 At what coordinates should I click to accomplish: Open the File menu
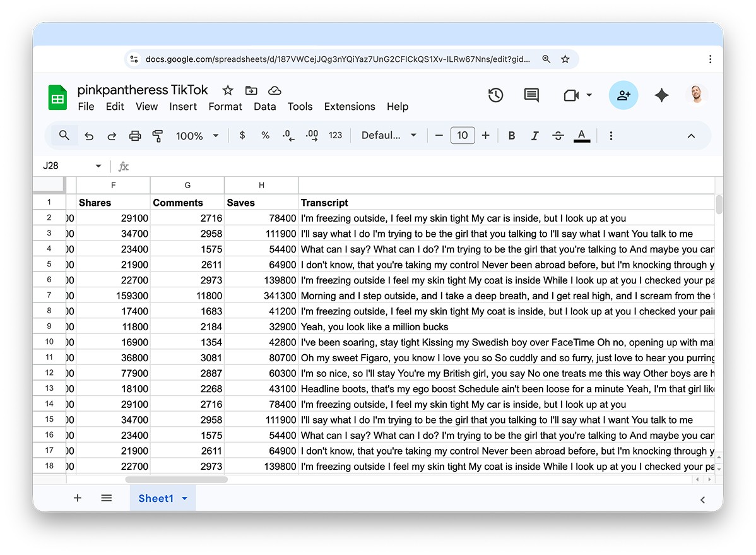click(86, 107)
